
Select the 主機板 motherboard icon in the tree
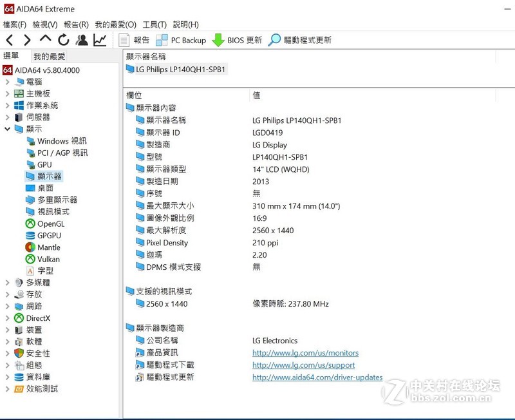point(19,93)
